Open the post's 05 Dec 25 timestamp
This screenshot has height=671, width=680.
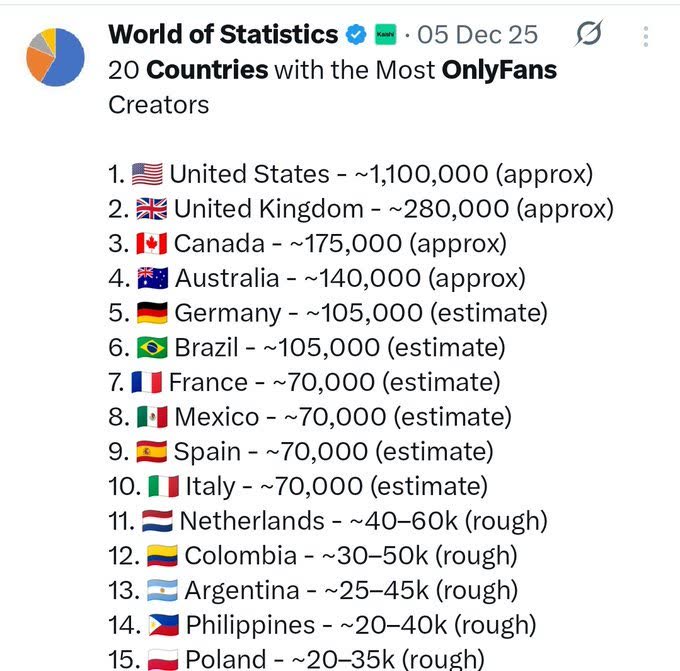[x=477, y=35]
